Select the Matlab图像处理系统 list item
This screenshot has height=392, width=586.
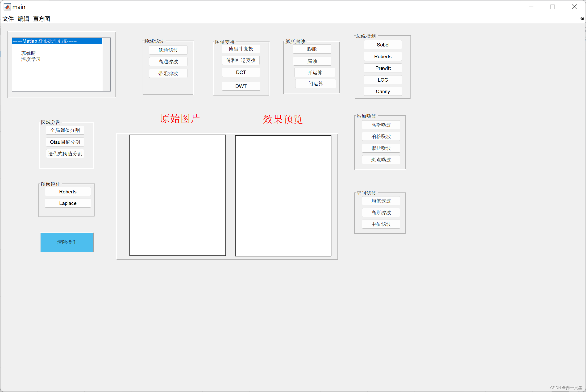[x=57, y=41]
